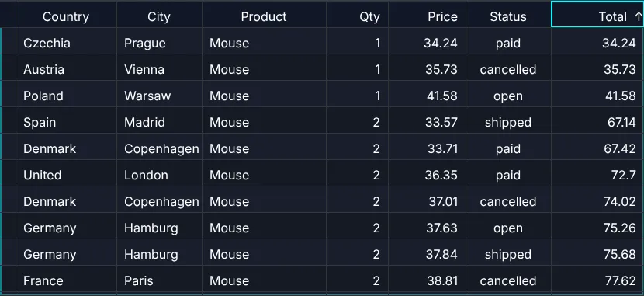Image resolution: width=644 pixels, height=296 pixels.
Task: Click the shipped status in Madrid row
Action: pyautogui.click(x=508, y=120)
